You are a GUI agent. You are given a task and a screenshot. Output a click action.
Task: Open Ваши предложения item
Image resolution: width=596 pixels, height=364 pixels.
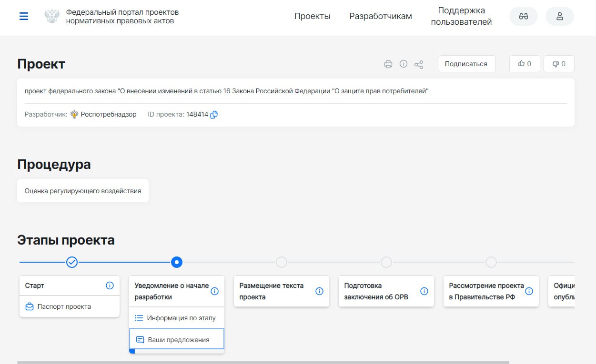point(177,340)
